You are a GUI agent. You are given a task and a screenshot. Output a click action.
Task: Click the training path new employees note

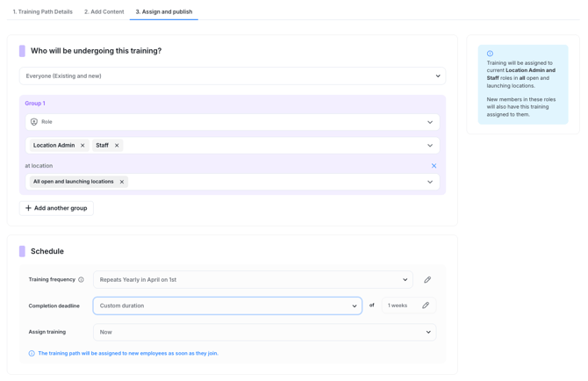click(128, 353)
